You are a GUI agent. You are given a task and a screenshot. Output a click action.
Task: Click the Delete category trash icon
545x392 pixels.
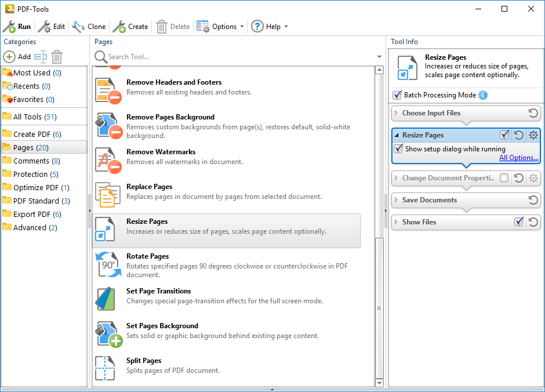(57, 57)
